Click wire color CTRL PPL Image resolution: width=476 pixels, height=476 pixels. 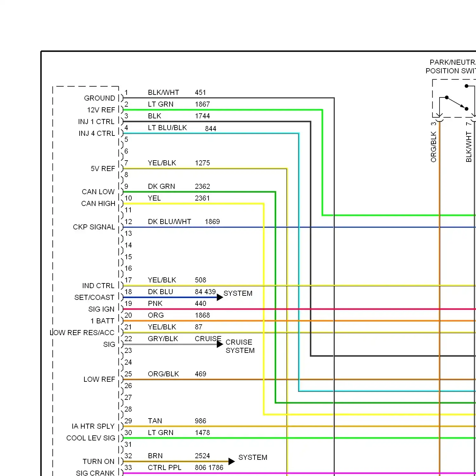coord(164,467)
